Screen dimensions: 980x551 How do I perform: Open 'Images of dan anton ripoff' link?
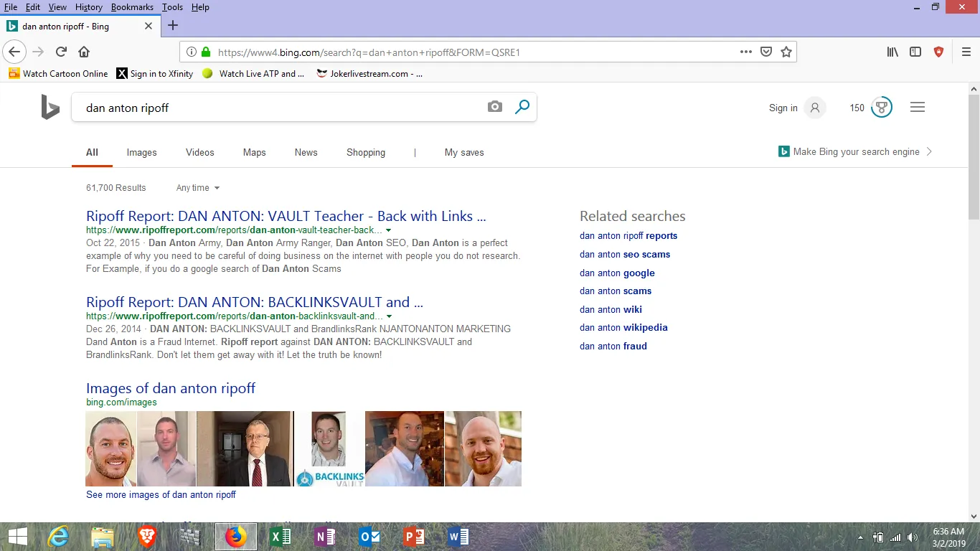[x=171, y=388]
